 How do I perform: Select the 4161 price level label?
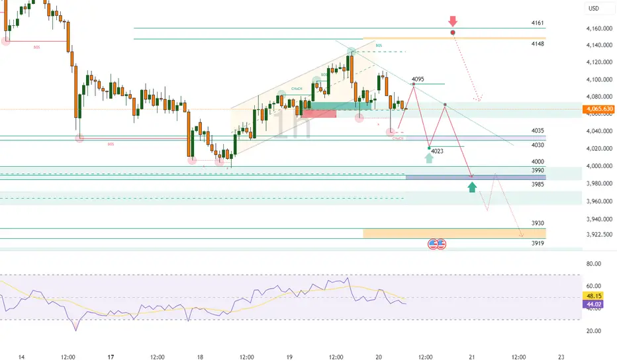(x=538, y=23)
